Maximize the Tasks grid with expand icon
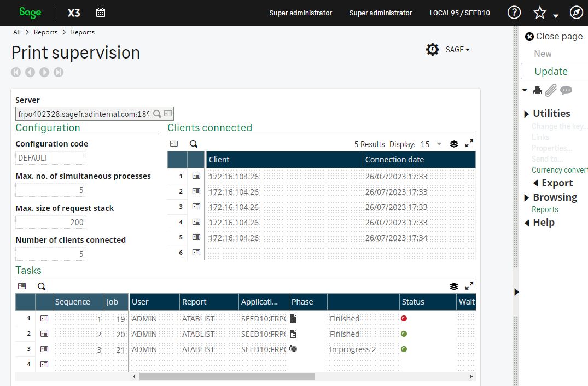Image resolution: width=588 pixels, height=386 pixels. click(469, 286)
